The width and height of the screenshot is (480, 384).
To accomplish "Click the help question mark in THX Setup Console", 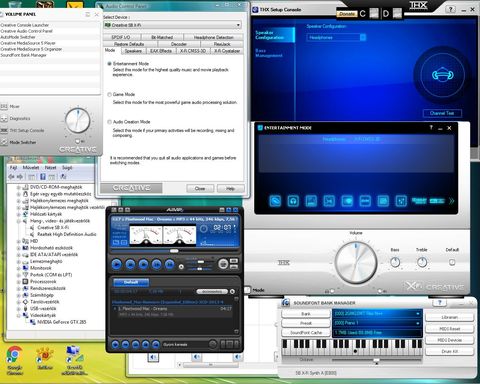I will tap(450, 9).
